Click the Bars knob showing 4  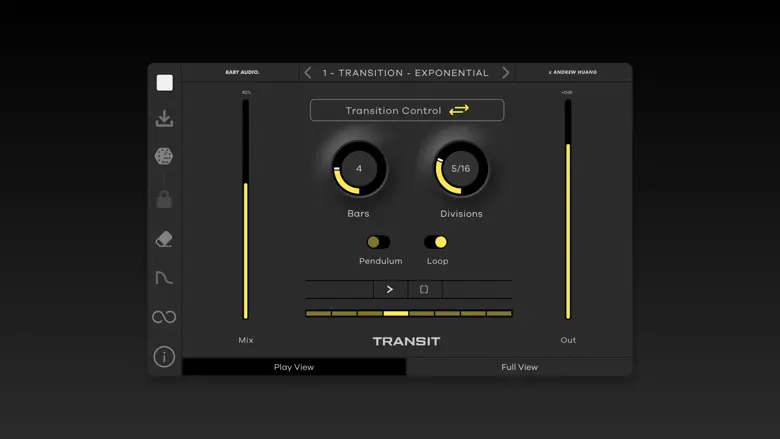359,169
